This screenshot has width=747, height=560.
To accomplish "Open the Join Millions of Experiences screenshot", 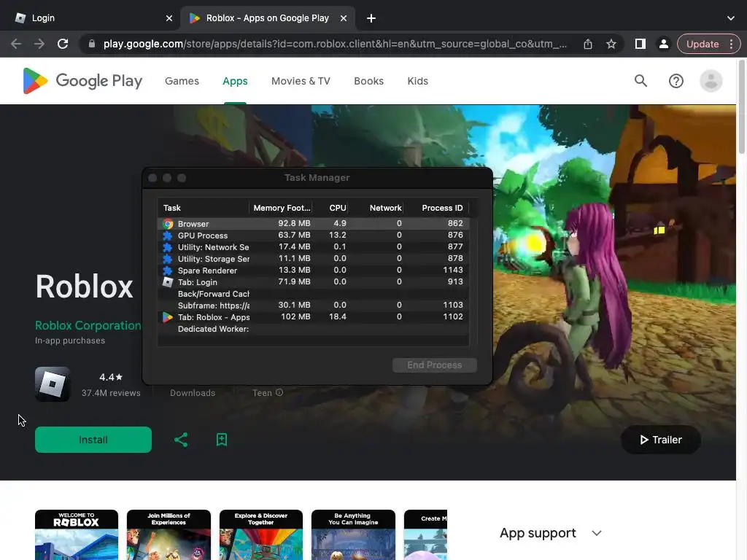I will [x=169, y=534].
